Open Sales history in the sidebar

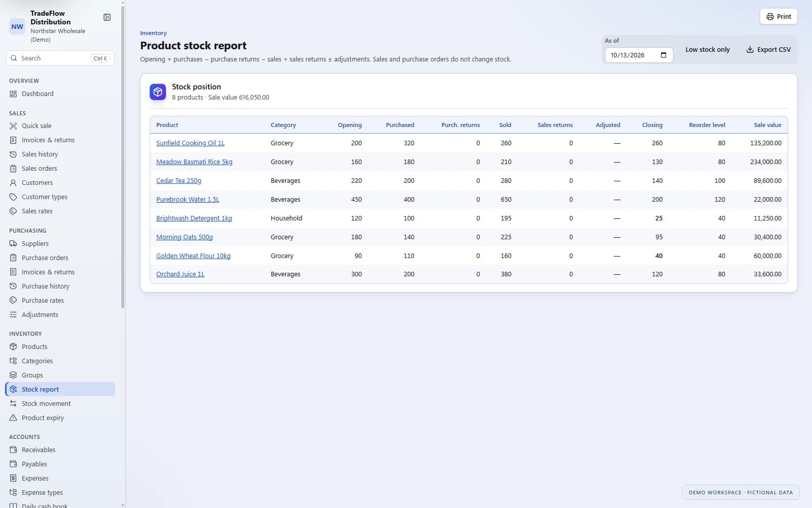(x=61, y=154)
